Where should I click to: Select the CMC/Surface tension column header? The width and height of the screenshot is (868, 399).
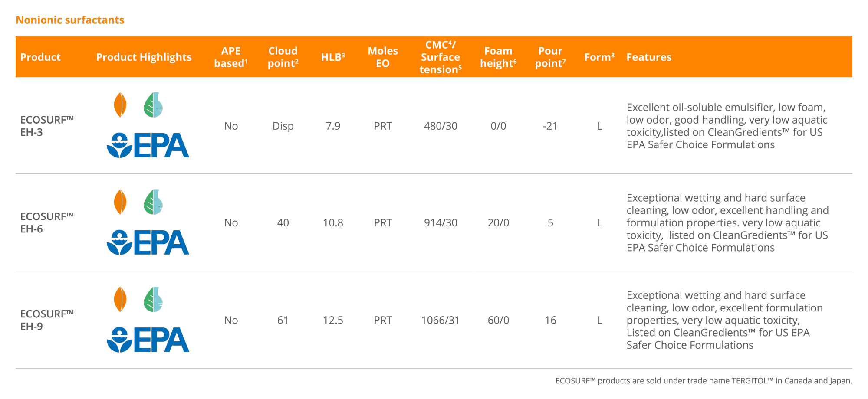click(441, 57)
